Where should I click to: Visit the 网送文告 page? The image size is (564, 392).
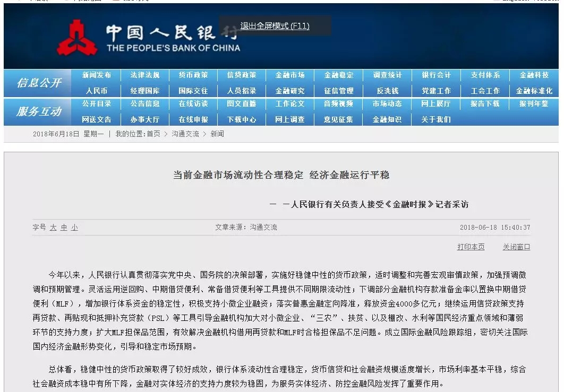coord(97,120)
